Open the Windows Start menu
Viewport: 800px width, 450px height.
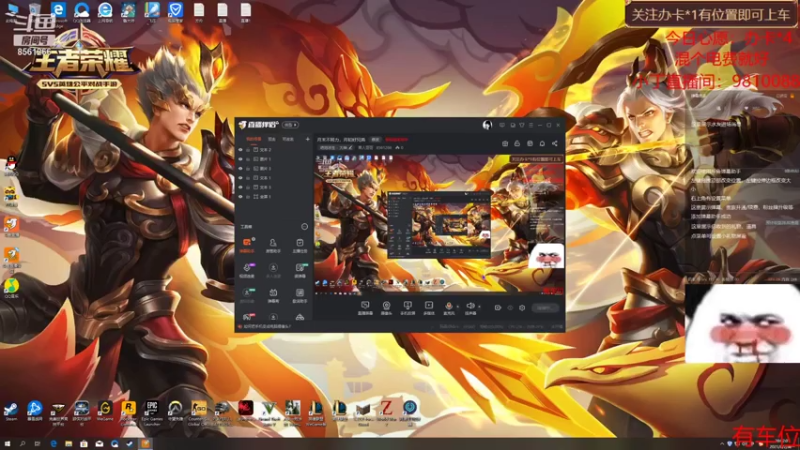click(7, 444)
